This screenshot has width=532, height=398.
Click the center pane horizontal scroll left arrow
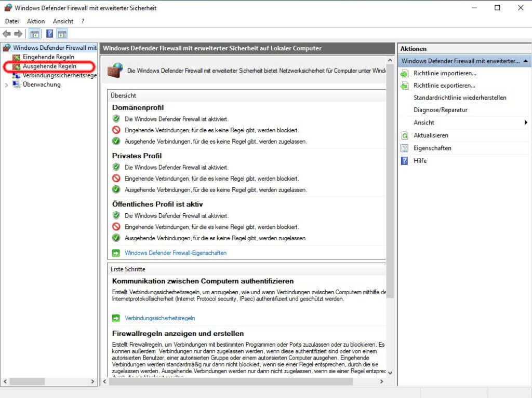[104, 381]
